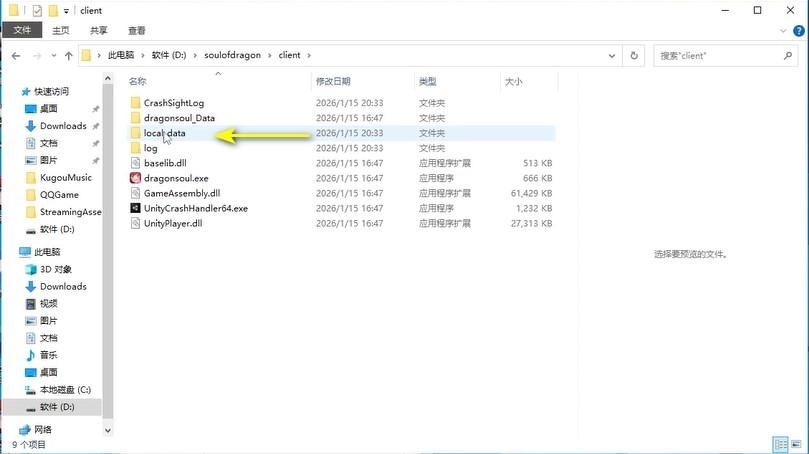Screen dimensions: 809x454
Task: Click the properties checkmark icon in title bar
Action: click(x=37, y=10)
